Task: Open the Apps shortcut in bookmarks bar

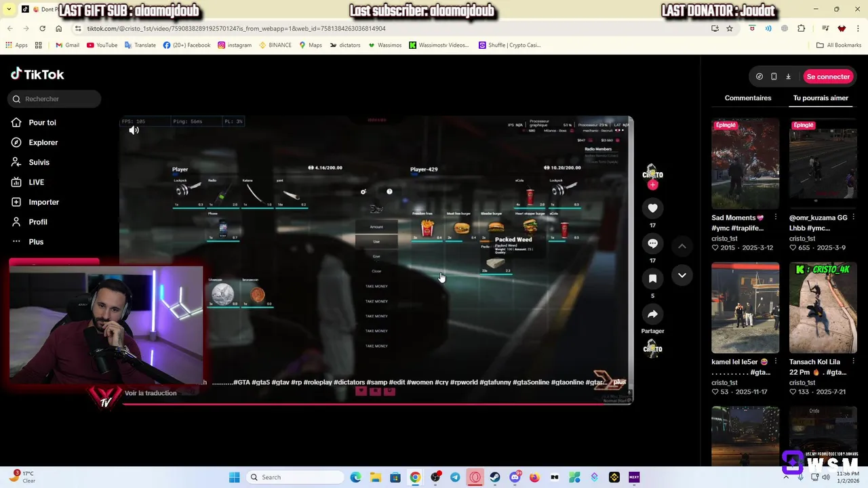Action: coord(16,45)
